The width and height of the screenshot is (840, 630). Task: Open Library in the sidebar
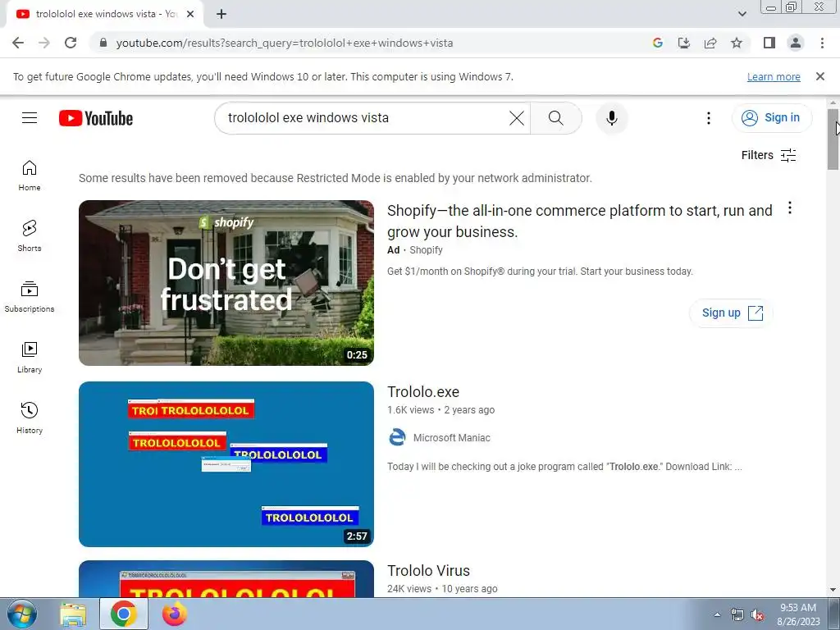[x=30, y=358]
